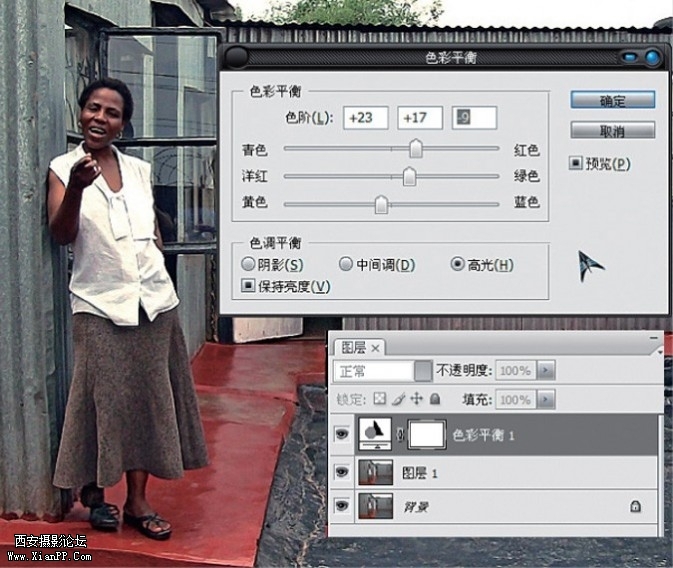Click the 确定 (OK) button

(x=612, y=101)
